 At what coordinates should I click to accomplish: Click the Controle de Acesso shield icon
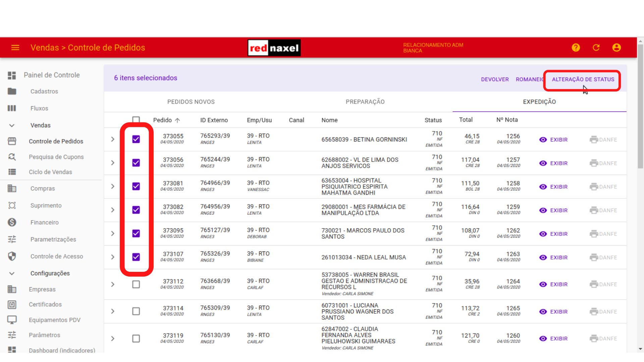tap(12, 256)
